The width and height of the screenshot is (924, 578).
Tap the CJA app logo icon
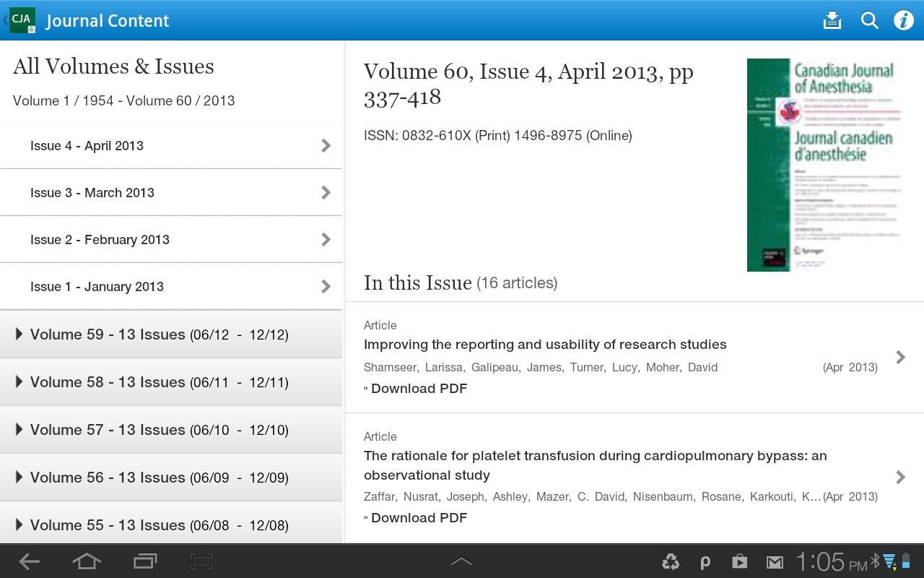coord(22,20)
